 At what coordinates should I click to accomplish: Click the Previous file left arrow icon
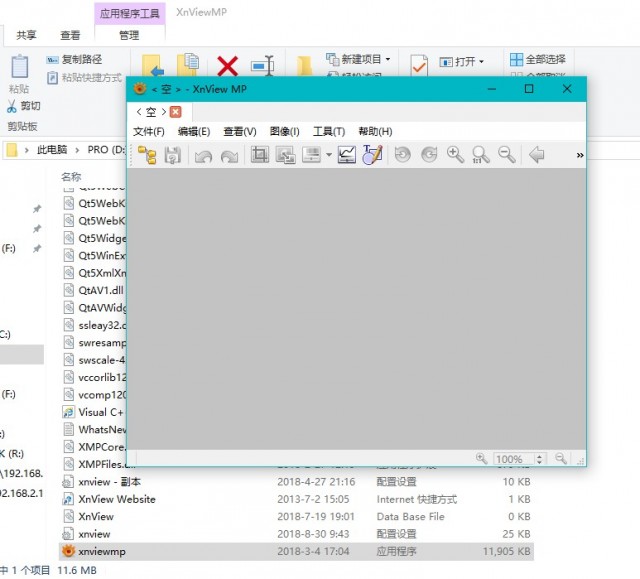(537, 155)
